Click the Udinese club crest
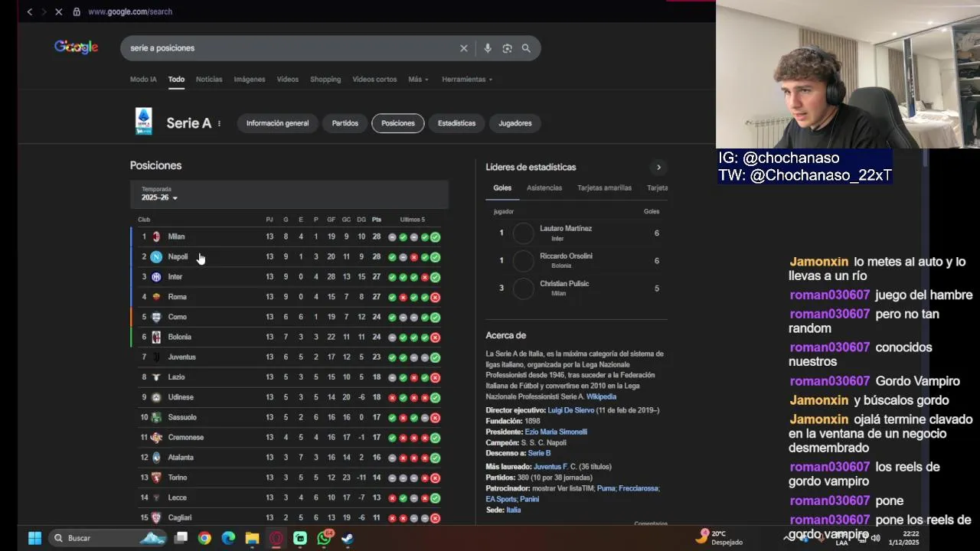The height and width of the screenshot is (551, 980). (156, 397)
